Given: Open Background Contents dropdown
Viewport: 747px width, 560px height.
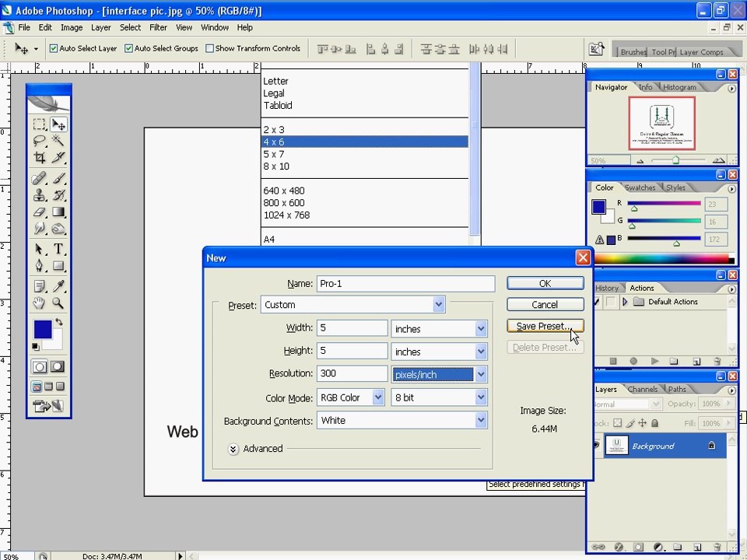Looking at the screenshot, I should [481, 420].
